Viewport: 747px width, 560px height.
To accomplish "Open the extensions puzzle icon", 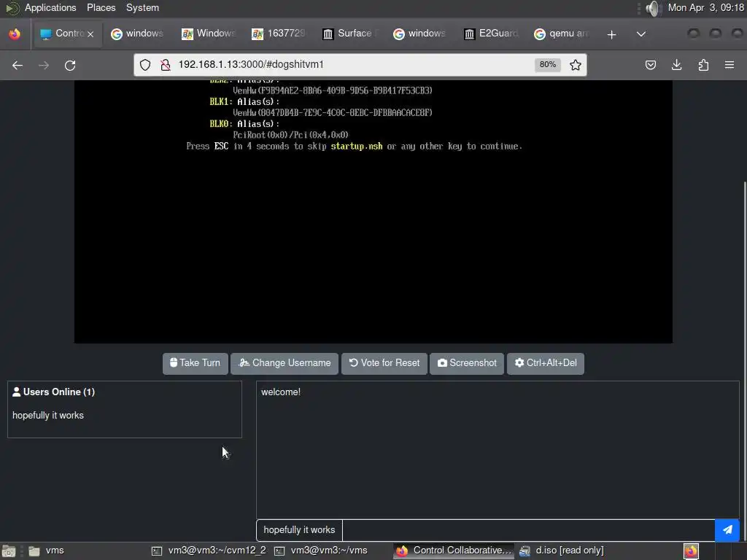I will pyautogui.click(x=703, y=65).
